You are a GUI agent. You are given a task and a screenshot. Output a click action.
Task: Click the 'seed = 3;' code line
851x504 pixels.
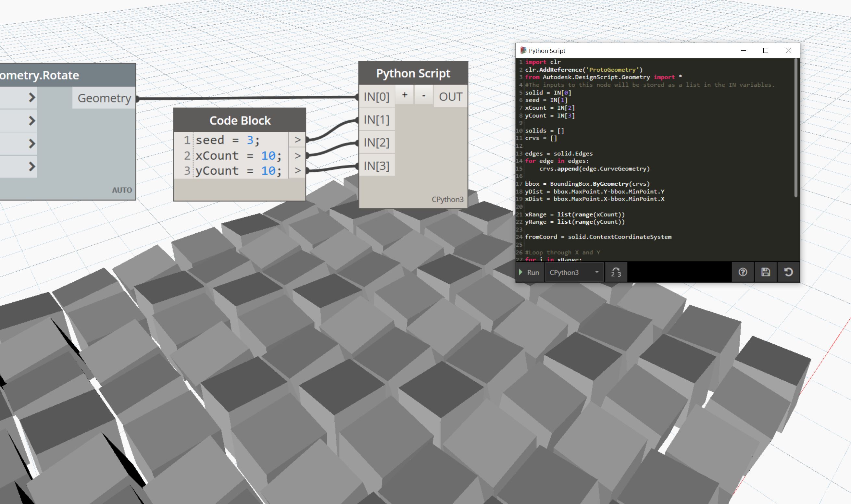point(228,140)
